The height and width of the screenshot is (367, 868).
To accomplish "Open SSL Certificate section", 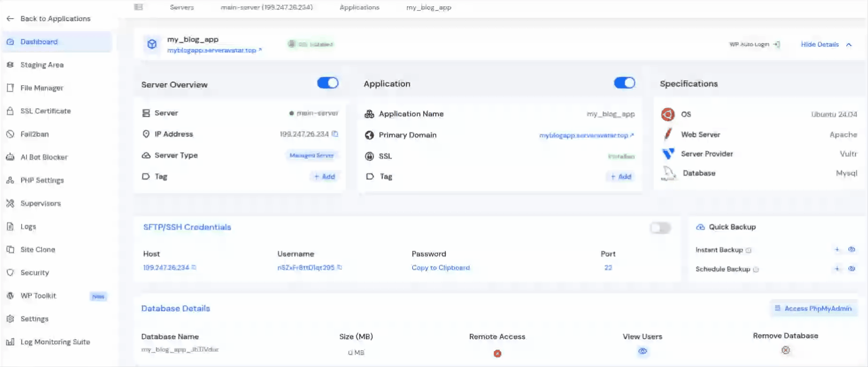I will (46, 111).
